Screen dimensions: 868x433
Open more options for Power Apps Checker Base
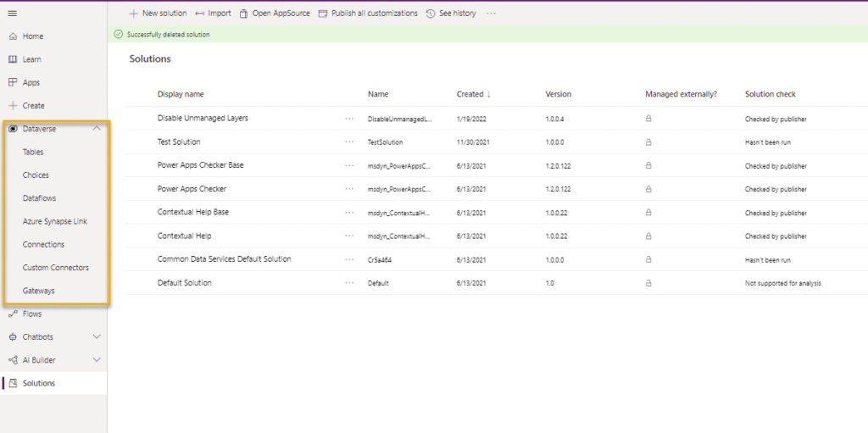click(x=349, y=165)
